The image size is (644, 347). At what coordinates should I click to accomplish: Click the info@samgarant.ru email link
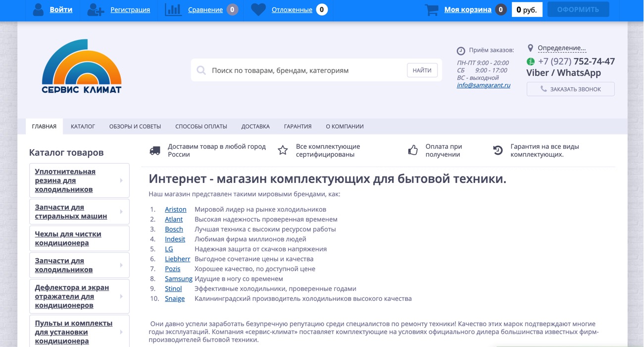[484, 85]
